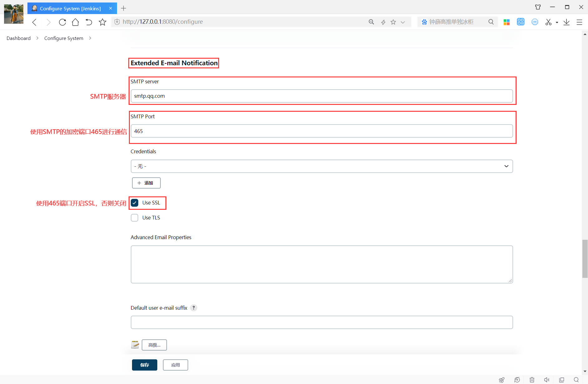Screen dimensions: 588x384
Task: Expand the screenshot tool dropdown arrow
Action: coord(557,22)
